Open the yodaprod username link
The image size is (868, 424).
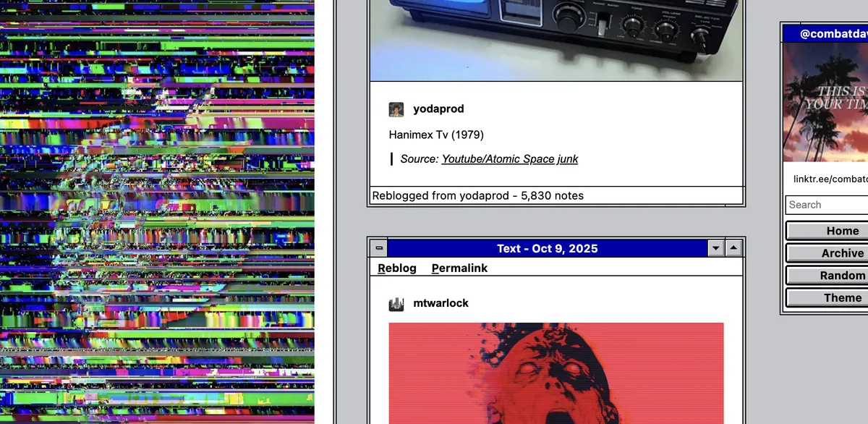[x=438, y=109]
